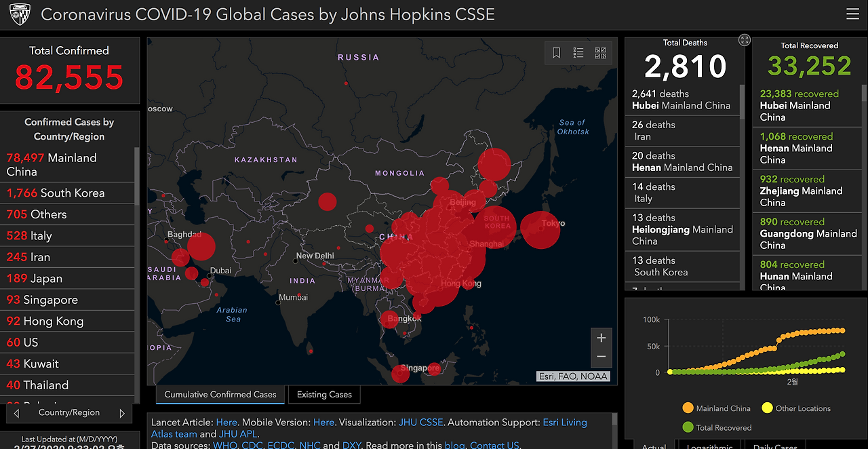Click the Total Deaths list scrollbar
This screenshot has height=449, width=868.
[x=741, y=102]
